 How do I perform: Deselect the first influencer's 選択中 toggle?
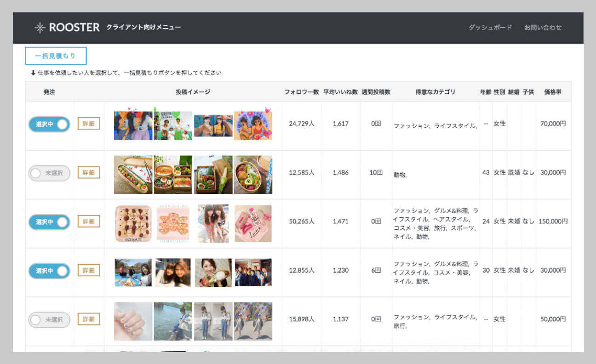pyautogui.click(x=49, y=123)
